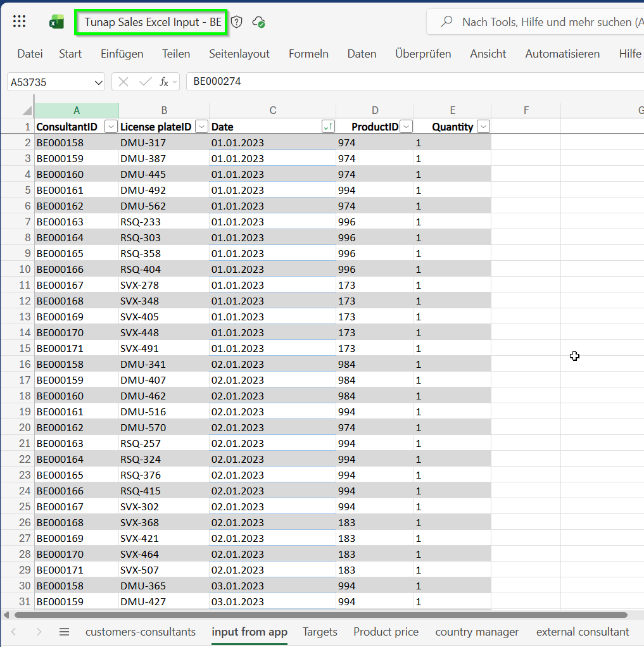This screenshot has height=647, width=644.
Task: Select the input from app sheet tab
Action: tap(249, 632)
